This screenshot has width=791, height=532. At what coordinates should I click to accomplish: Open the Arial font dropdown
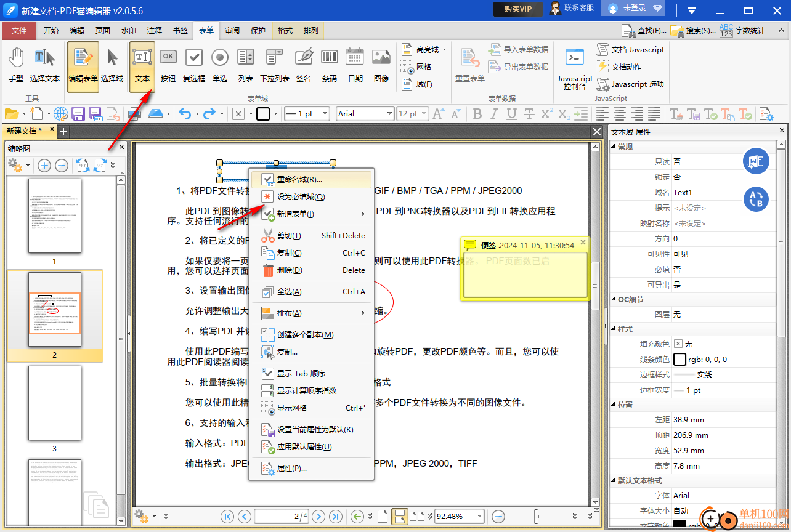(390, 114)
